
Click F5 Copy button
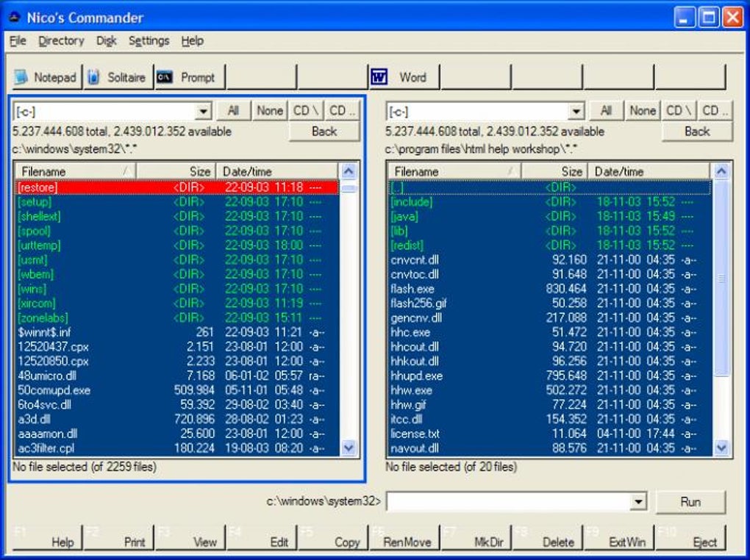point(333,537)
